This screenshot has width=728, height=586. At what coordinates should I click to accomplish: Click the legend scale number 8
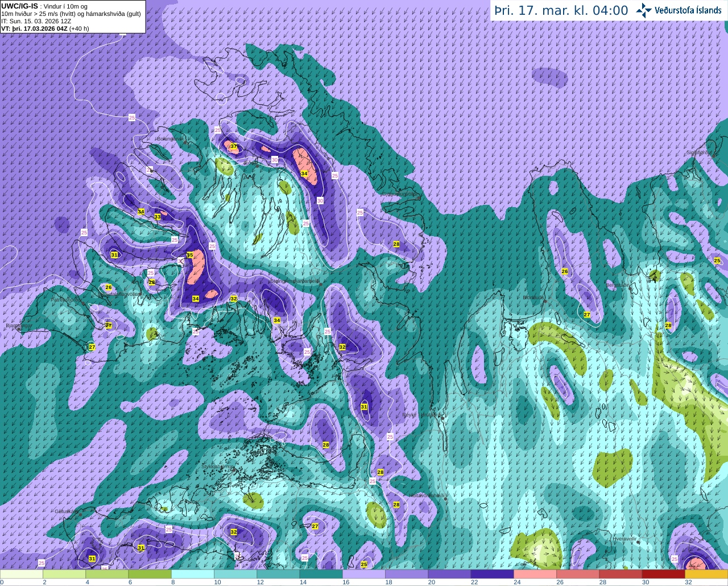tap(173, 582)
